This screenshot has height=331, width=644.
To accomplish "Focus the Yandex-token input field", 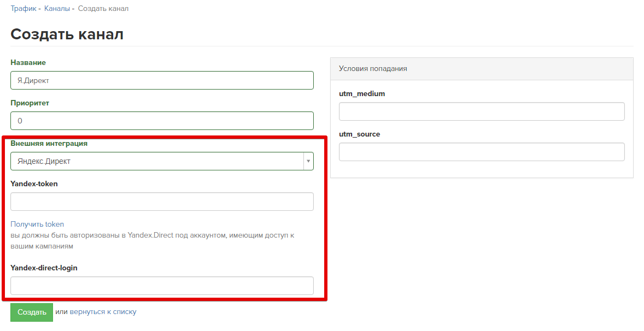I will 162,202.
